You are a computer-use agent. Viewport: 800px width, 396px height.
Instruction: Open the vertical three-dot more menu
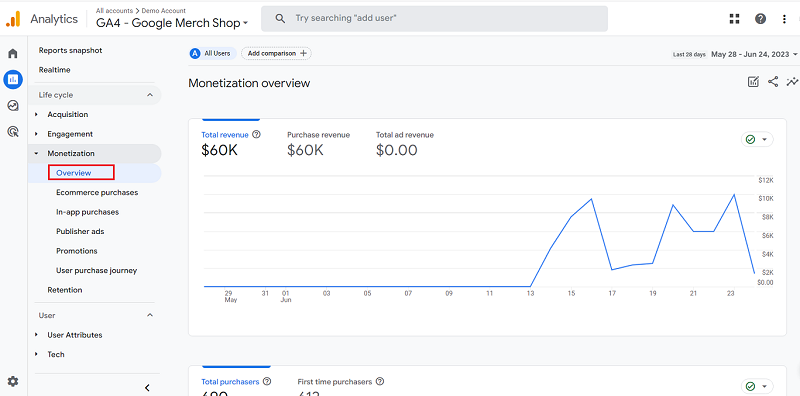784,19
